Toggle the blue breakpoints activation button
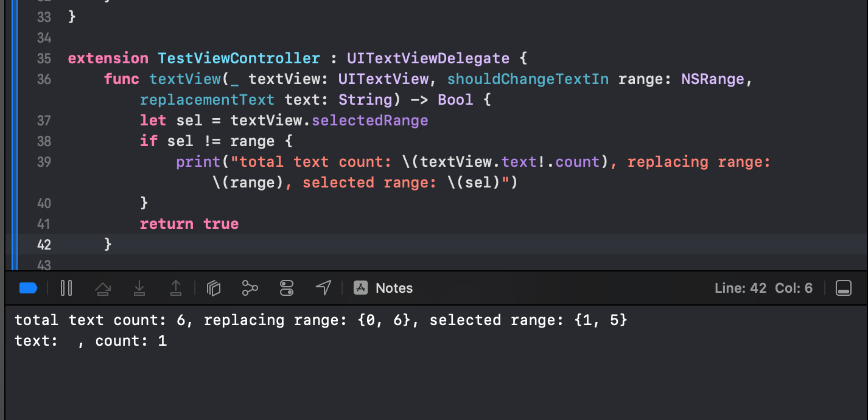This screenshot has width=868, height=420. tap(28, 288)
